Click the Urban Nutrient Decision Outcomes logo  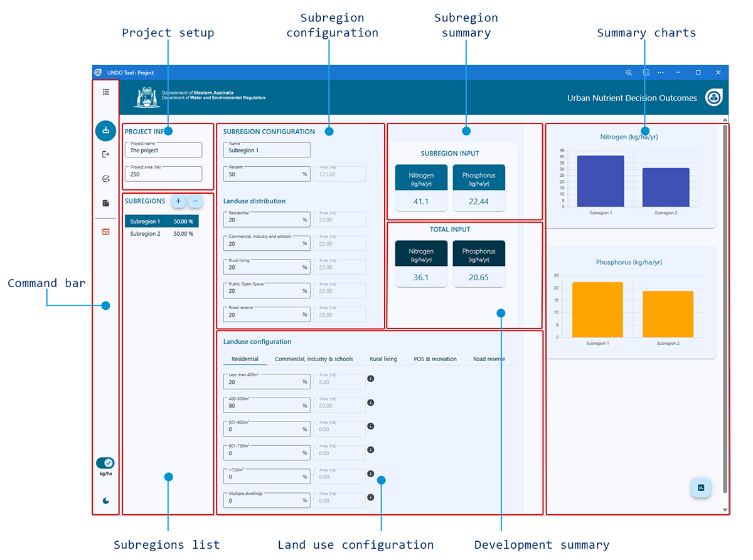714,97
